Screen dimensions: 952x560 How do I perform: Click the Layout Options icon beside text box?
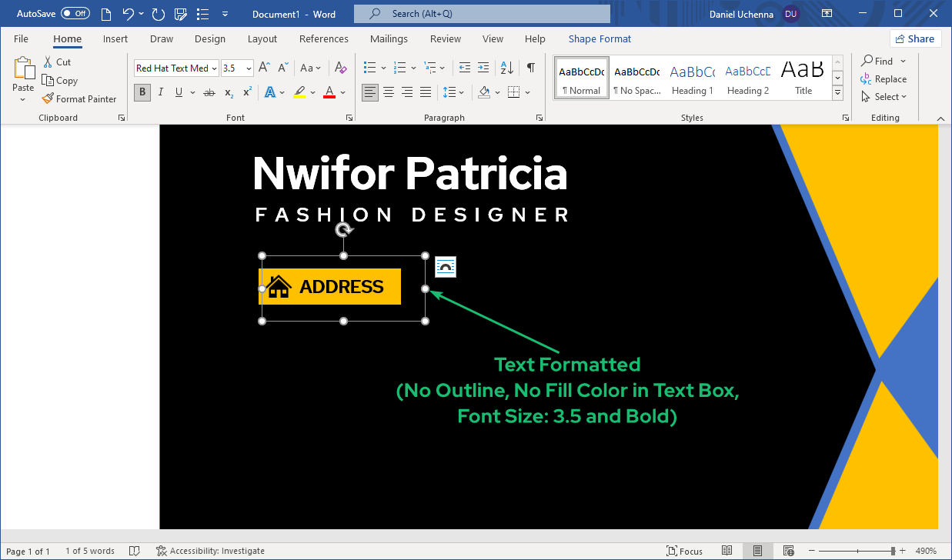(x=446, y=267)
